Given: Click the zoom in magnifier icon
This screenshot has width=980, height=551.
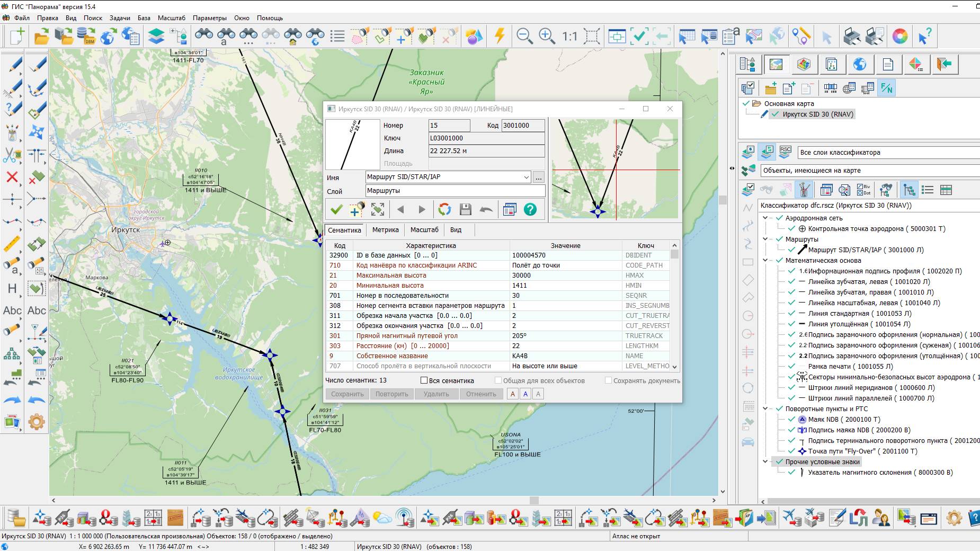Looking at the screenshot, I should tap(546, 36).
